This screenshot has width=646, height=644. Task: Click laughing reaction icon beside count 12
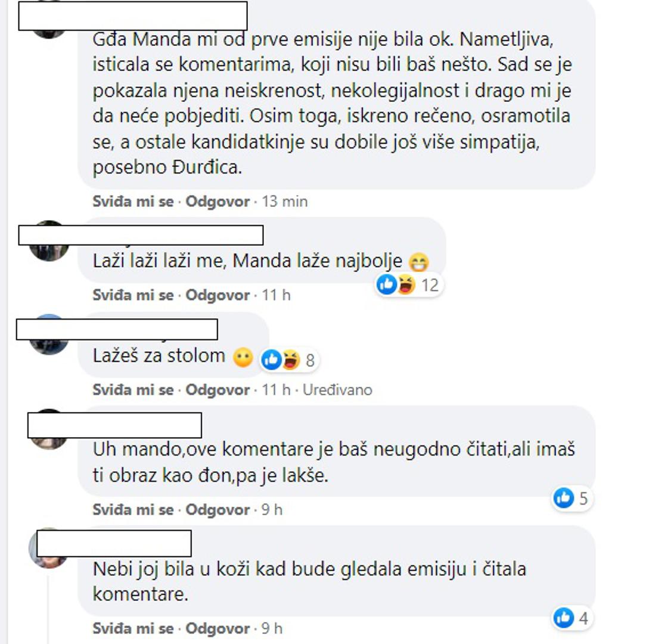pyautogui.click(x=406, y=284)
